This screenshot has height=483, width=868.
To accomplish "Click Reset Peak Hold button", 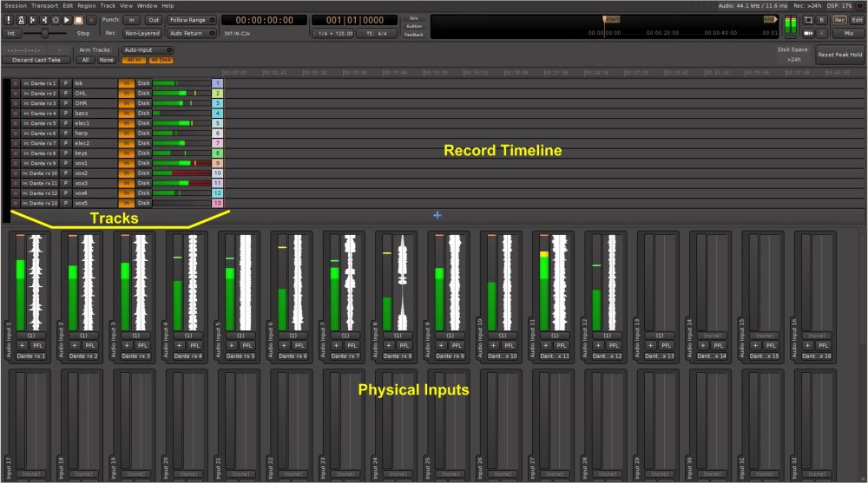I will 839,55.
